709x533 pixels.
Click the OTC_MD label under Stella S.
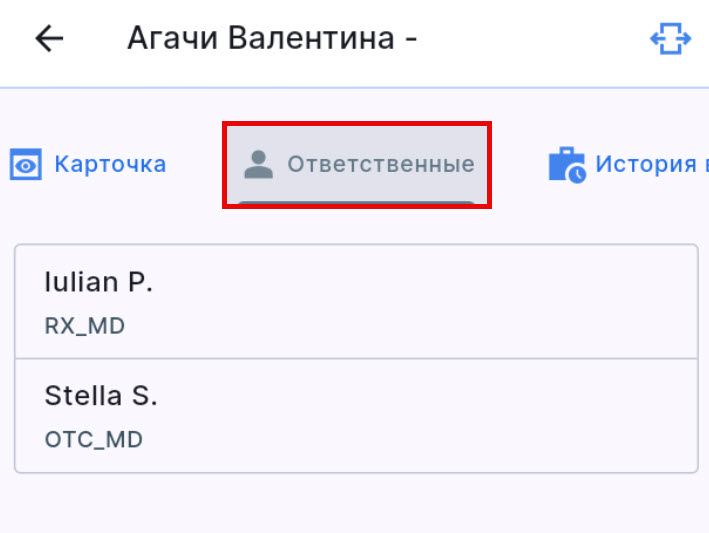tap(94, 439)
